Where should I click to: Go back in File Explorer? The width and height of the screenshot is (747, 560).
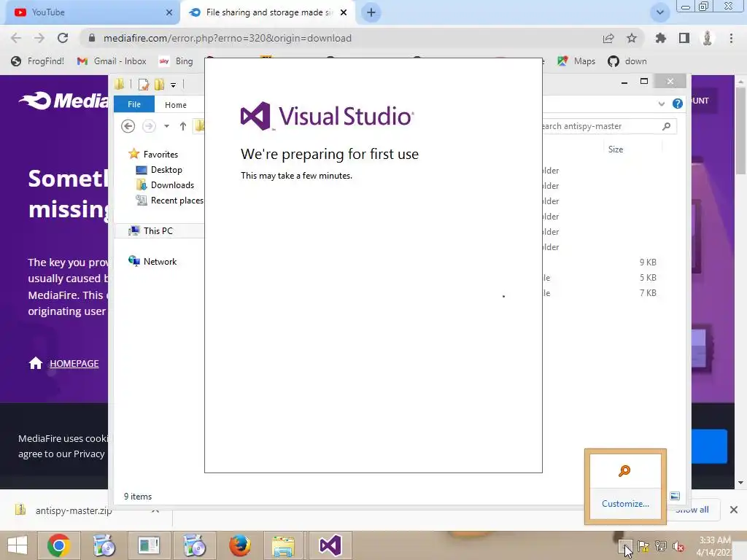pyautogui.click(x=128, y=126)
